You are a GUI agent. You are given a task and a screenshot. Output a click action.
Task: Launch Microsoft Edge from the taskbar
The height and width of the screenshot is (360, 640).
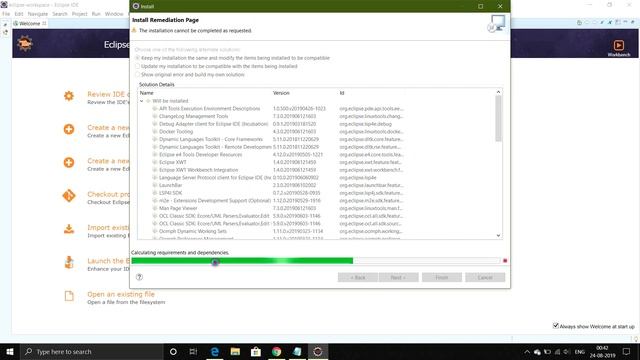click(x=214, y=351)
